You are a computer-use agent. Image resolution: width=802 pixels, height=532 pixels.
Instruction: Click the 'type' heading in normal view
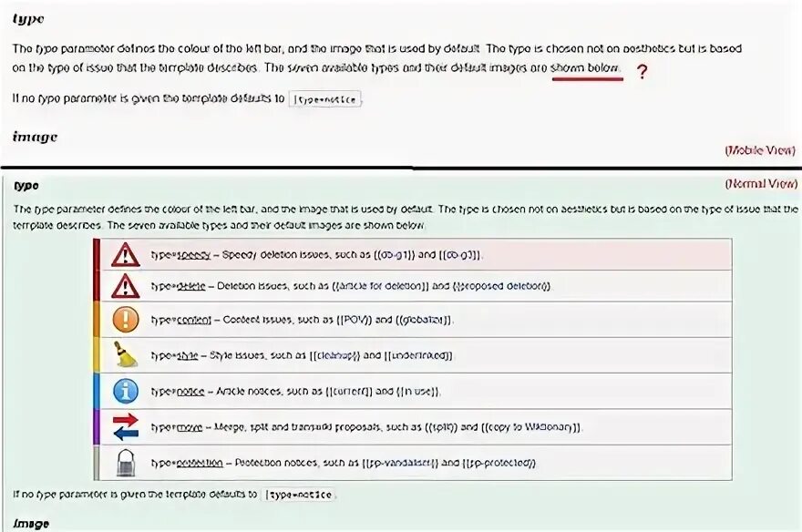point(26,186)
